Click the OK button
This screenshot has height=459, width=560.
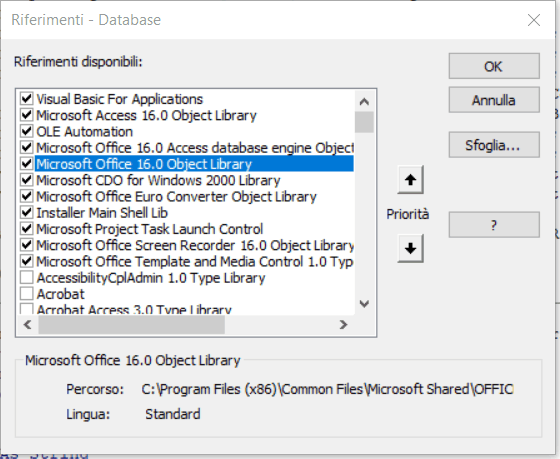(494, 66)
